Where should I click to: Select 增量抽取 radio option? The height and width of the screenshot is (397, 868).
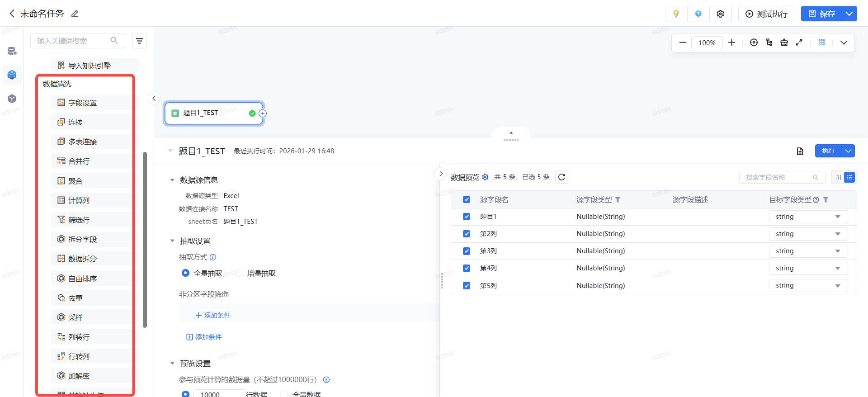(x=240, y=273)
